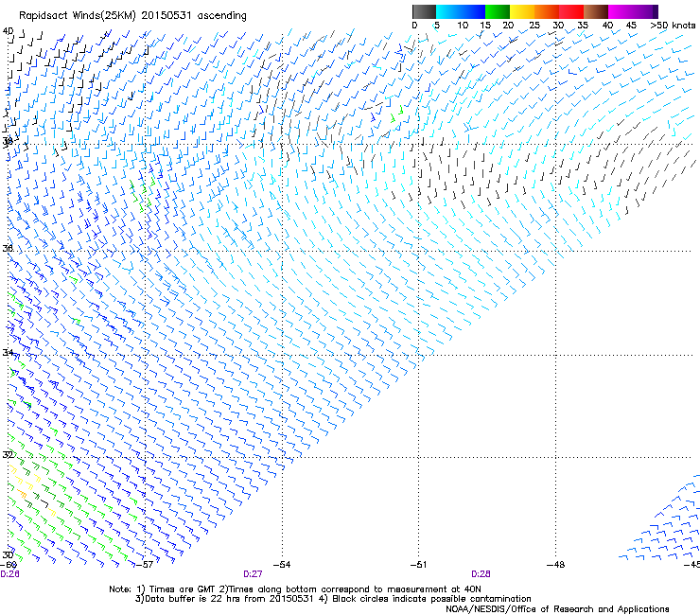This screenshot has width=700, height=615.
Task: Click the latitude label '32'
Action: 8,455
